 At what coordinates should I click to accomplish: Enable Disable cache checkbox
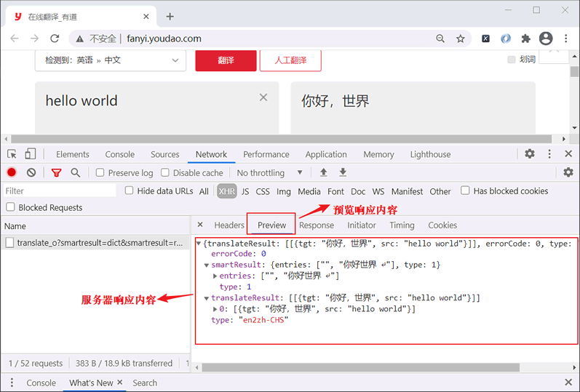click(165, 172)
